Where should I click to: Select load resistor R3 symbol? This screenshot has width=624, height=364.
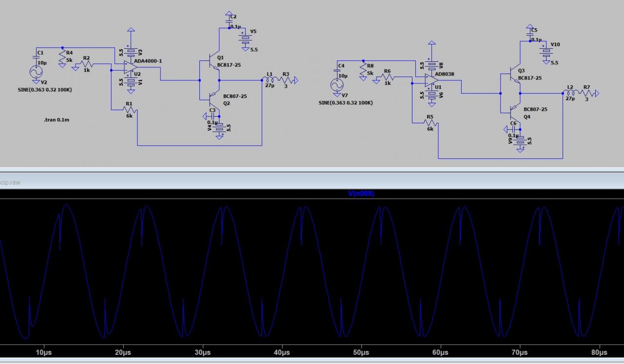[286, 80]
